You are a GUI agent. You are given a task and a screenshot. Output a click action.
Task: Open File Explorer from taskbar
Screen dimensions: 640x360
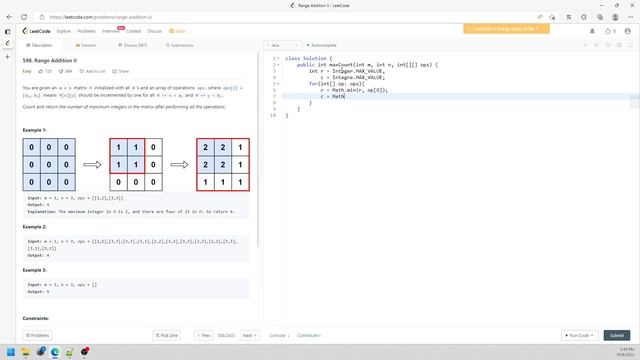26,352
